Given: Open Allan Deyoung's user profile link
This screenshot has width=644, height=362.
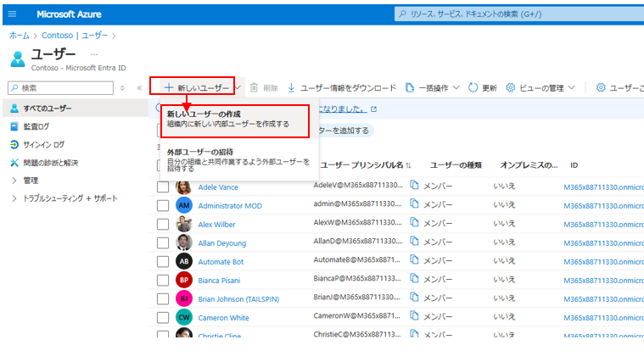Looking at the screenshot, I should click(x=221, y=243).
